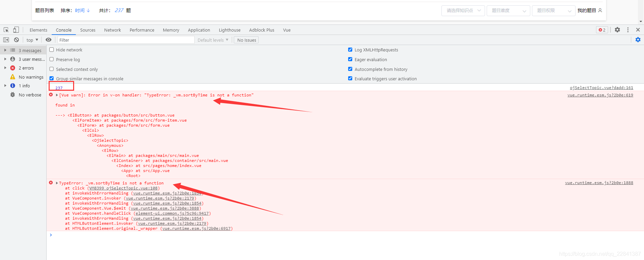
Task: Click the time sort down-arrow icon
Action: click(88, 10)
